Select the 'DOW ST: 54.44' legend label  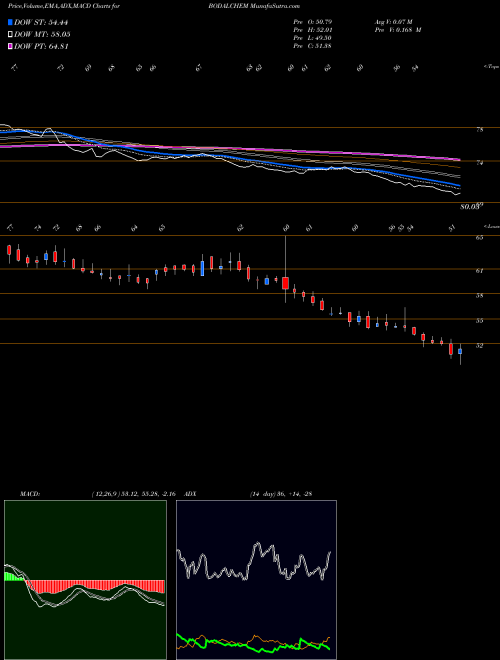tap(41, 22)
